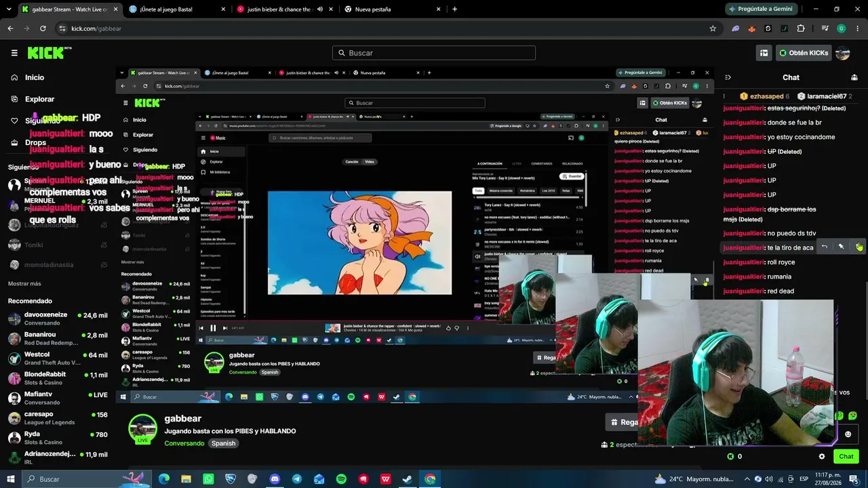
Task: Click Mostrar más in the sidebar
Action: (x=24, y=284)
